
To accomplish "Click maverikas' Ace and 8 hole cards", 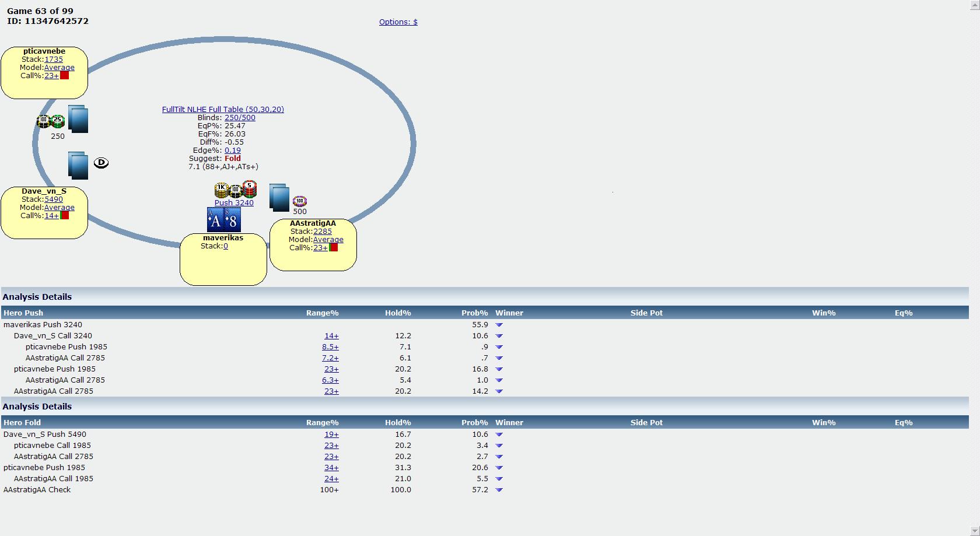I will pyautogui.click(x=224, y=220).
